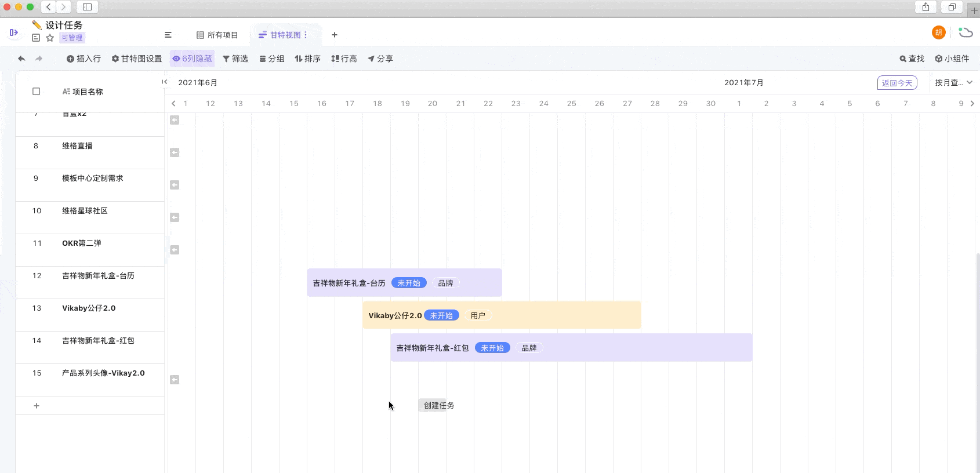
Task: Jump to task bar for 产品系列头像-Vikay2.0 row
Action: pyautogui.click(x=175, y=380)
